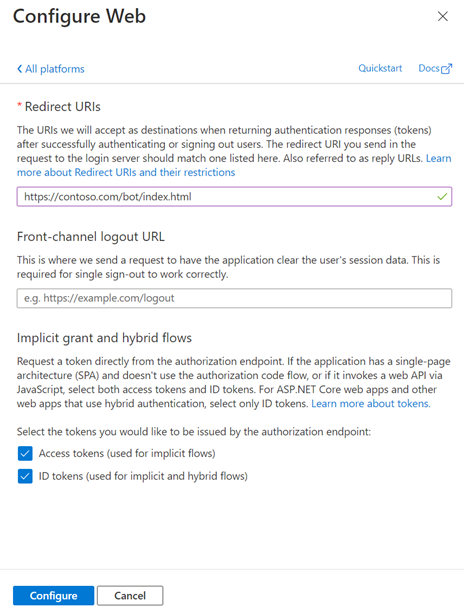Click the Redirect URIs input field
The image size is (464, 614).
234,197
